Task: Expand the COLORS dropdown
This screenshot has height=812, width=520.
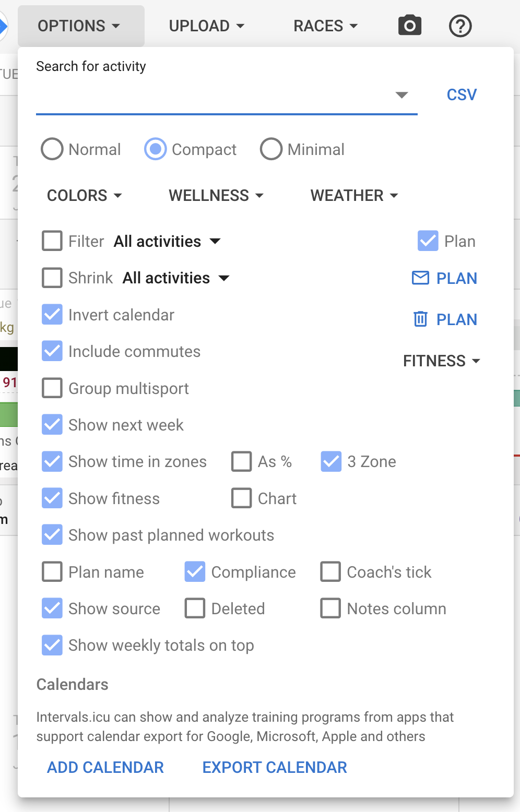Action: pos(84,195)
